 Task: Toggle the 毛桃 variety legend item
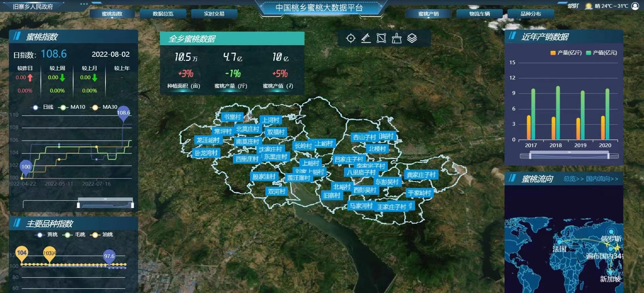click(76, 235)
